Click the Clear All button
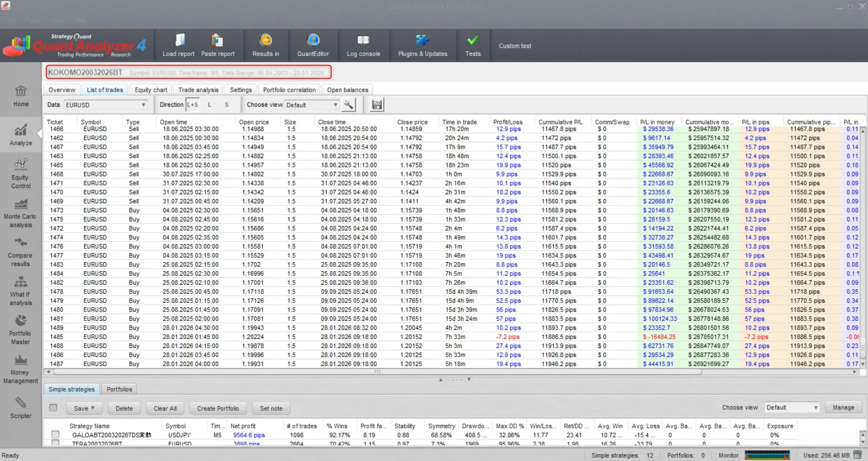 tap(165, 409)
